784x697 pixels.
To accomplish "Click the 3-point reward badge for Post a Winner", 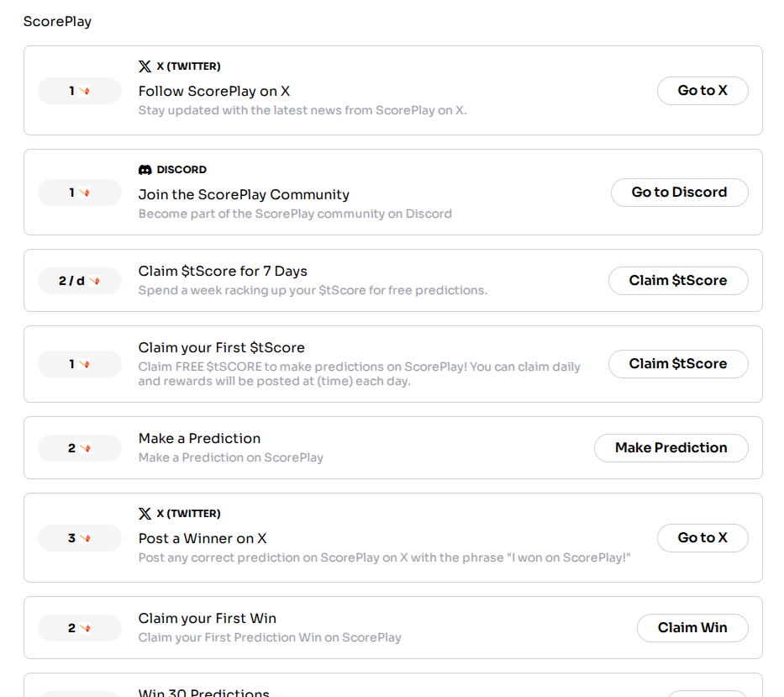I will pyautogui.click(x=80, y=538).
